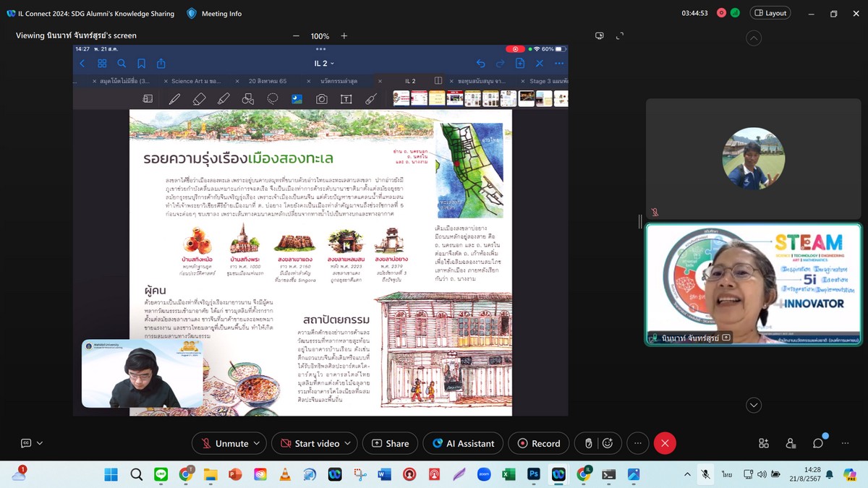Open the Reactions emoji picker
The image size is (868, 488).
click(x=608, y=443)
